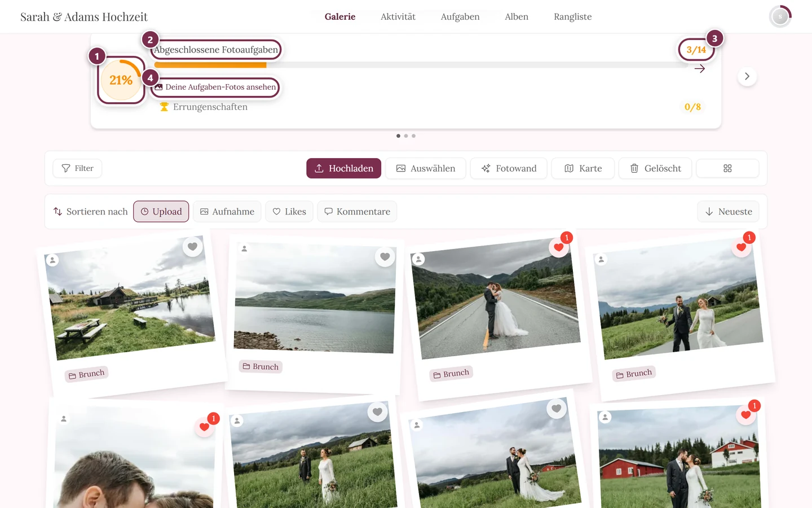Change the Neueste sort order
The height and width of the screenshot is (508, 812).
[x=729, y=212]
